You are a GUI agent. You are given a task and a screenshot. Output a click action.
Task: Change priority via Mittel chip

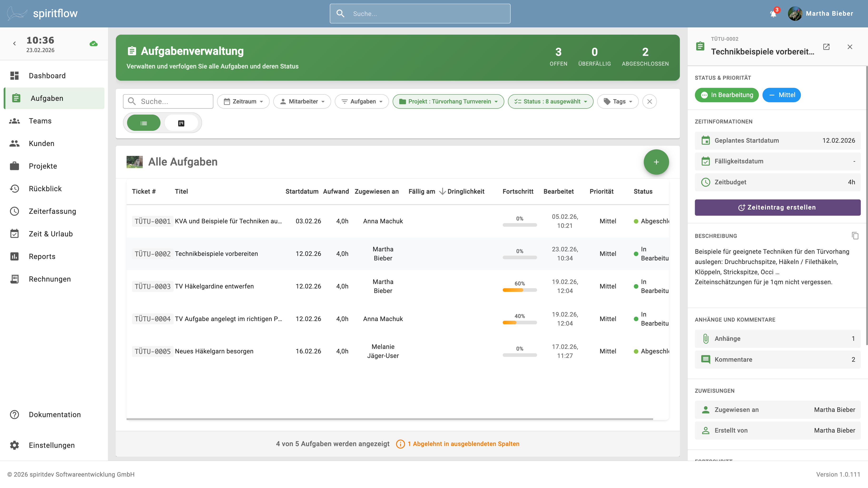pos(782,95)
